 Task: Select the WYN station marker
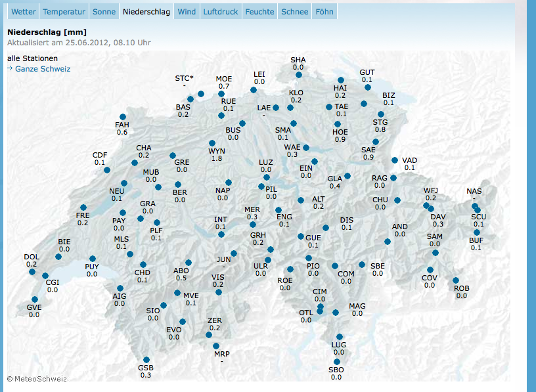212,143
